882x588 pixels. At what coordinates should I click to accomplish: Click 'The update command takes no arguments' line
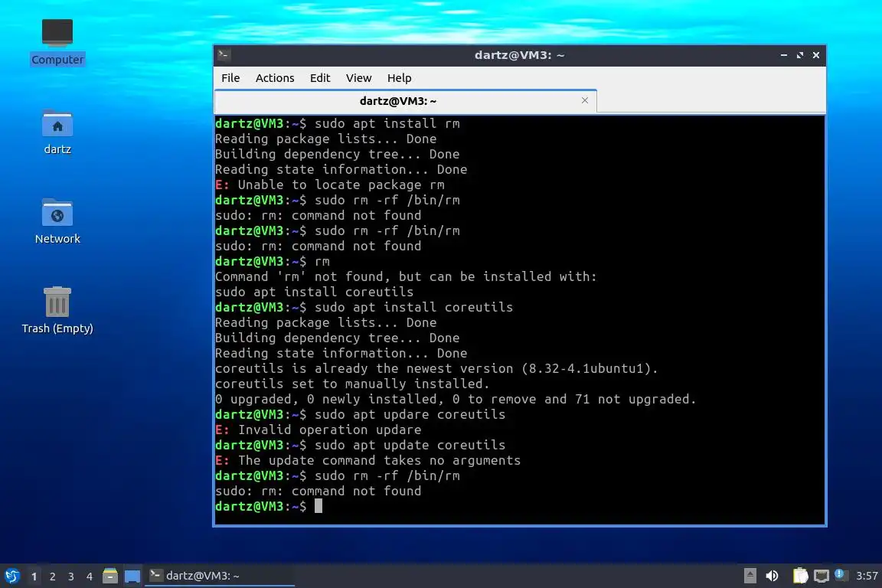[367, 460]
